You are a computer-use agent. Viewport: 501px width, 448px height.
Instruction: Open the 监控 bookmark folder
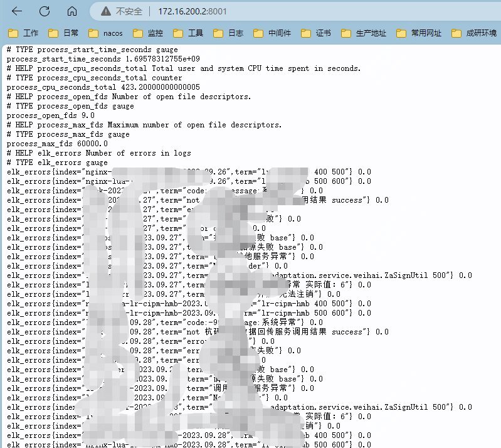[149, 33]
